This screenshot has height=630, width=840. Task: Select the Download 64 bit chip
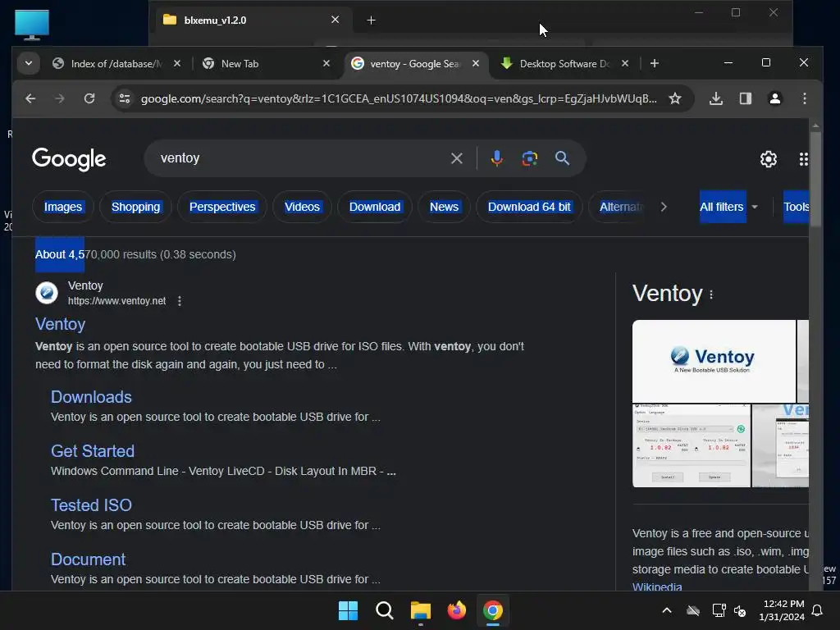529,207
